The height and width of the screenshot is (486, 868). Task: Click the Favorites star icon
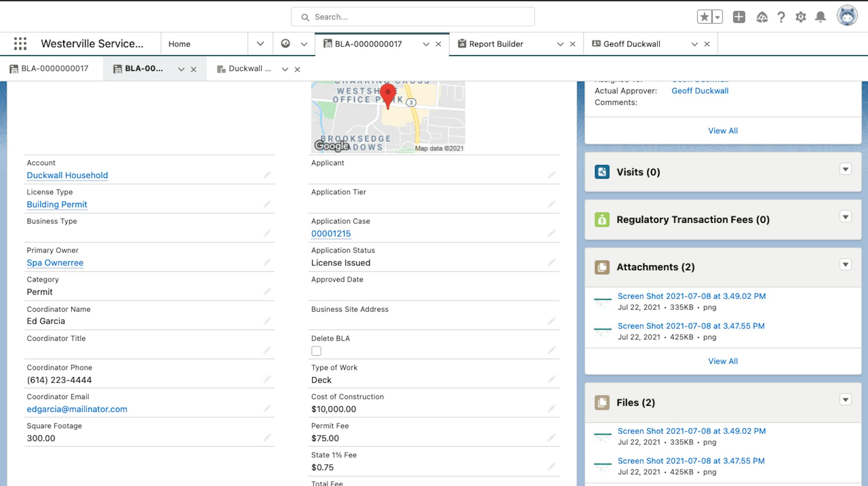click(x=704, y=17)
